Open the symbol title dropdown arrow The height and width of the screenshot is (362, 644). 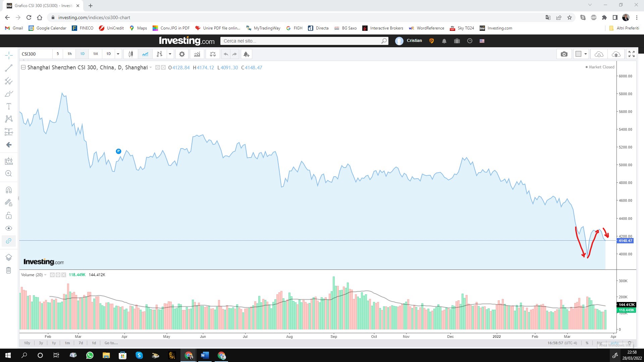(151, 68)
